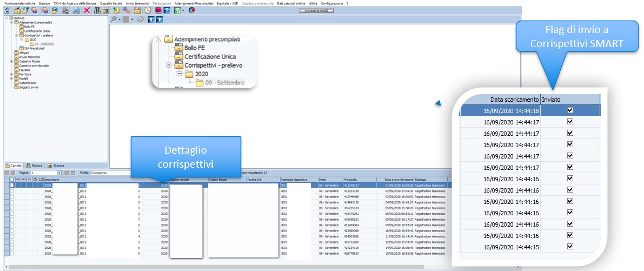Switch to the Cartelle tab
Image resolution: width=644 pixels, height=271 pixels.
pos(14,166)
